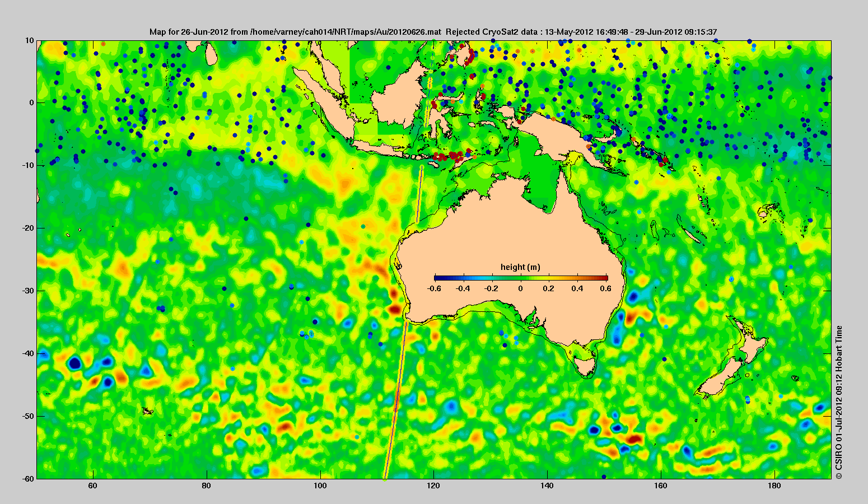Select the "0.2" colorbar tick label
868x504 pixels.
[549, 288]
